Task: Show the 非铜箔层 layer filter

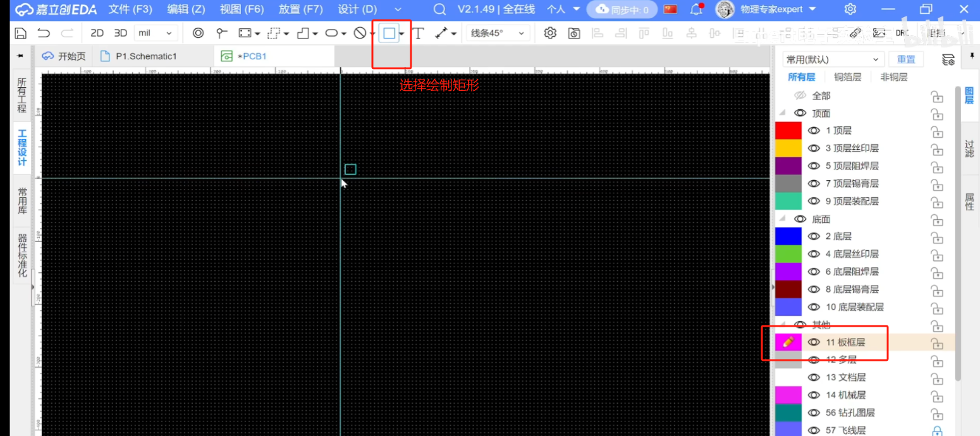Action: coord(893,77)
